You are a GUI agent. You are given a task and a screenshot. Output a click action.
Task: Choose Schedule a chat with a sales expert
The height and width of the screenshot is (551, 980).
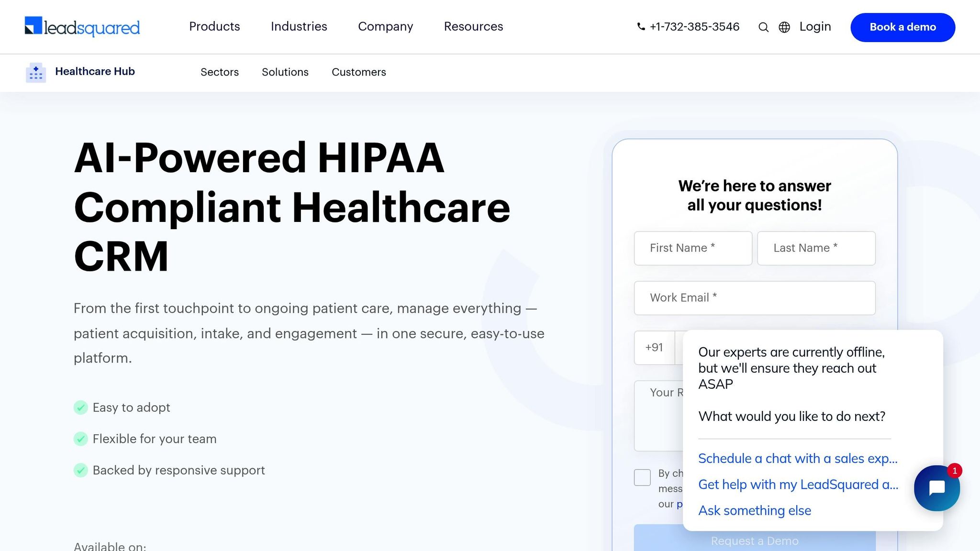click(x=798, y=458)
